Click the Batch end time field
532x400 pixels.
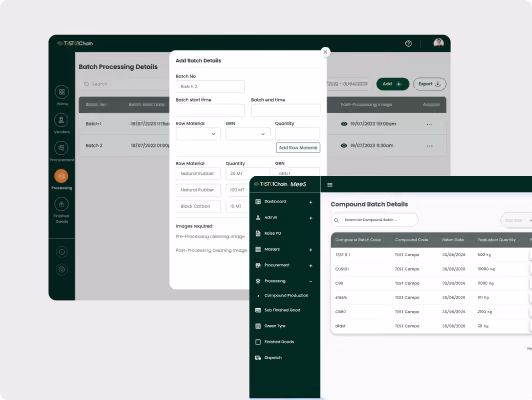tap(286, 110)
